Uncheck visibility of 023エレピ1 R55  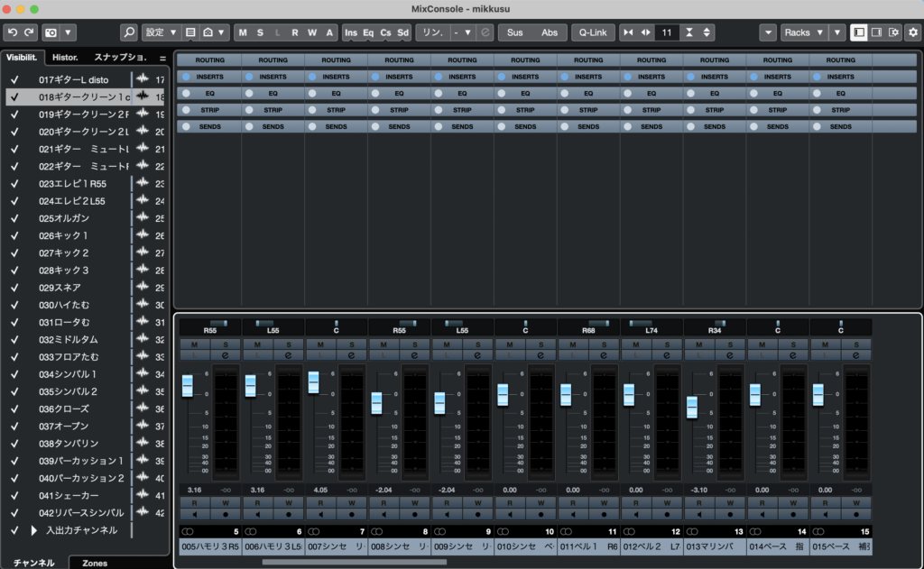click(x=14, y=184)
